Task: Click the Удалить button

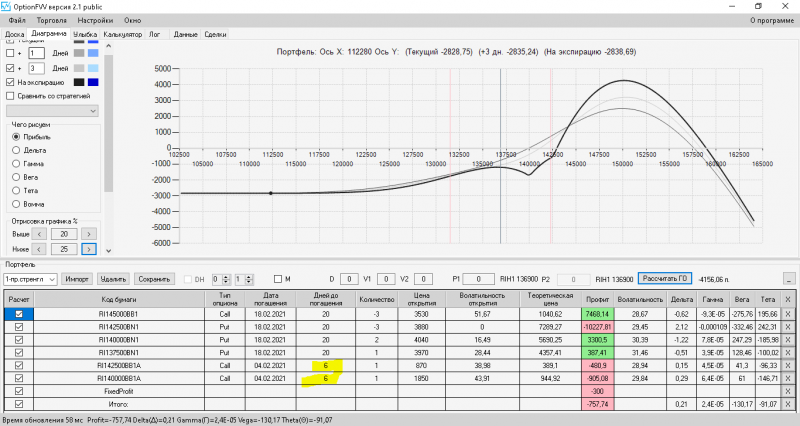Action: pyautogui.click(x=113, y=279)
